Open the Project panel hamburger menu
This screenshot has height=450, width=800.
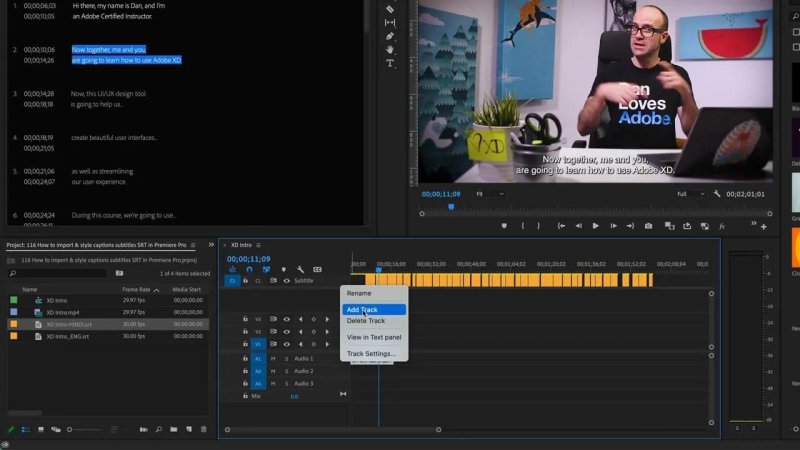193,245
